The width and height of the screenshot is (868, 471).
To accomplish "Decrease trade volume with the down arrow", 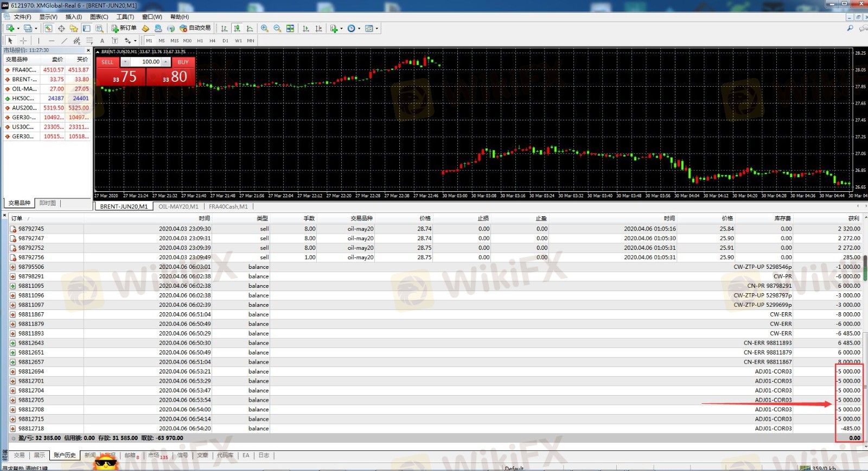I will (125, 62).
